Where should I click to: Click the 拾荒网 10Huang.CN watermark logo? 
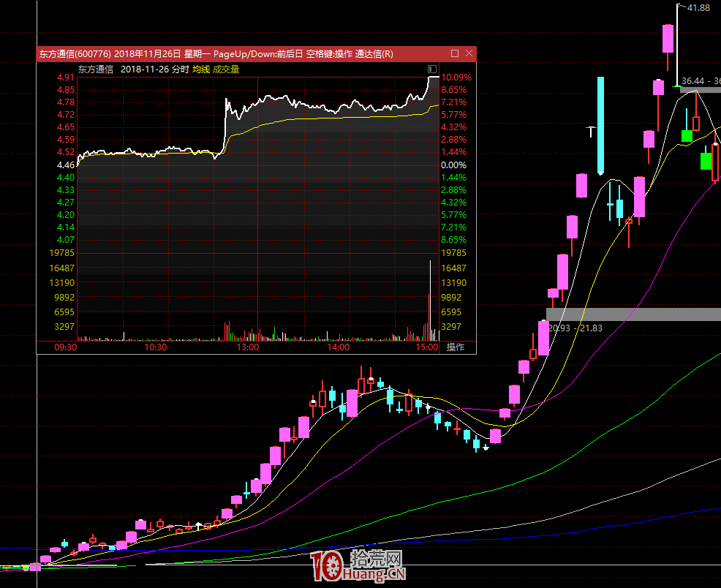tap(358, 567)
